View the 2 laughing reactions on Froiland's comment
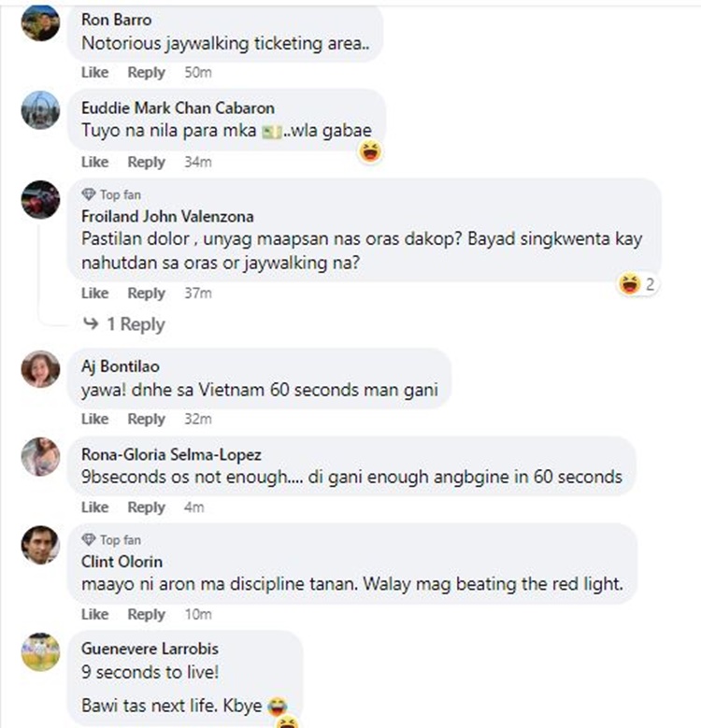 pos(637,284)
